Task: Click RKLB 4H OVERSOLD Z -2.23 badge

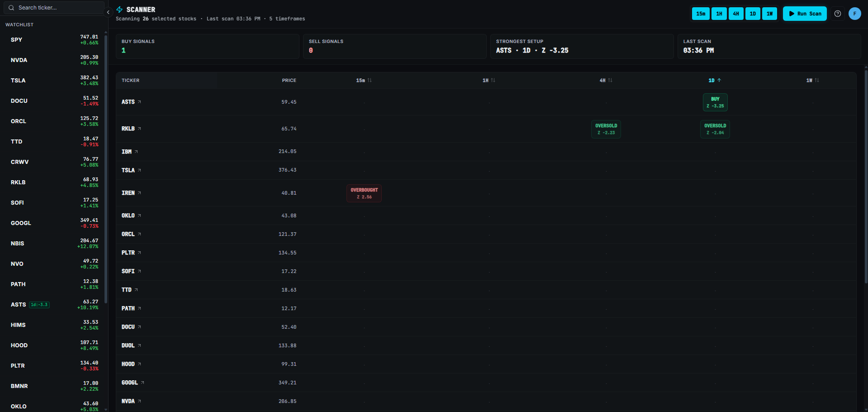Action: click(606, 129)
